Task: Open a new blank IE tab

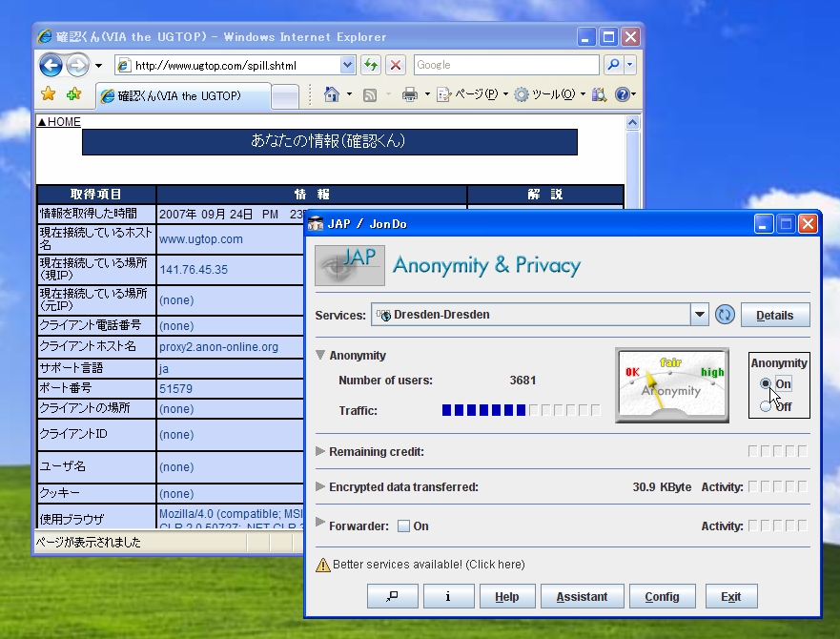Action: coord(285,97)
